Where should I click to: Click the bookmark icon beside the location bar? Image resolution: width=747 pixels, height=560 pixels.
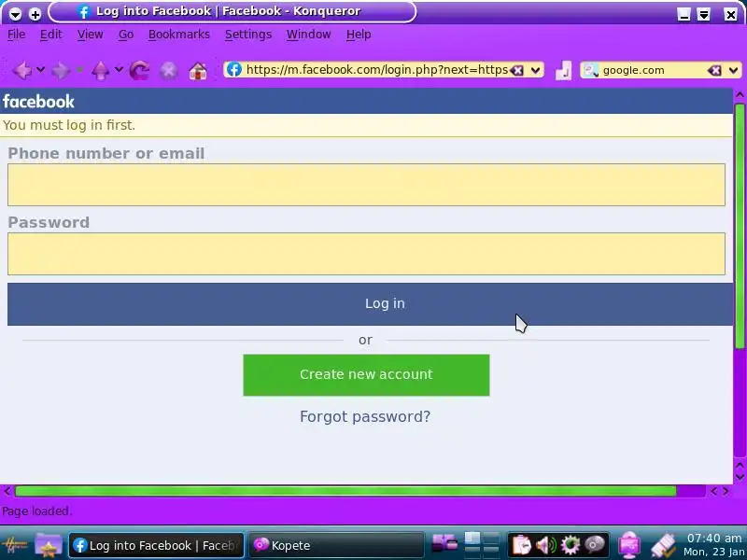tap(563, 71)
